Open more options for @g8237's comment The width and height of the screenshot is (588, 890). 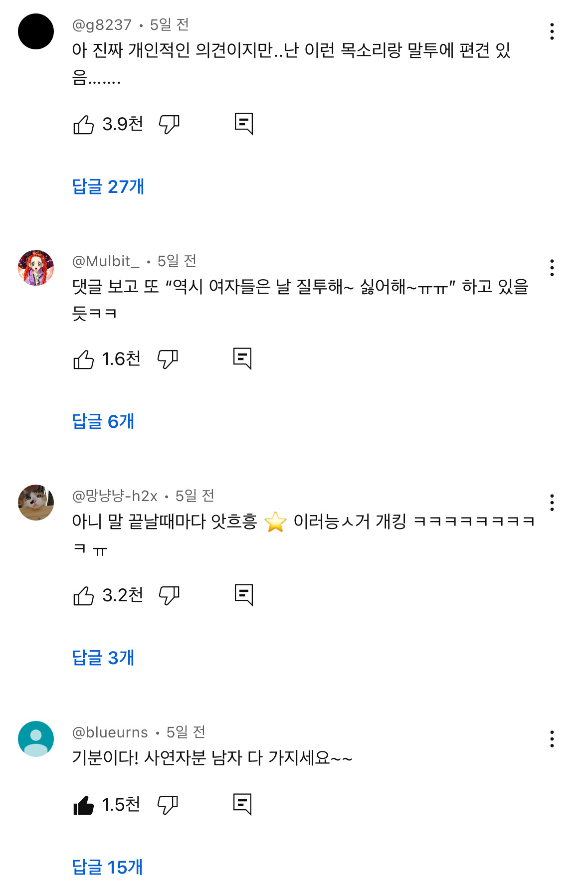pos(552,31)
